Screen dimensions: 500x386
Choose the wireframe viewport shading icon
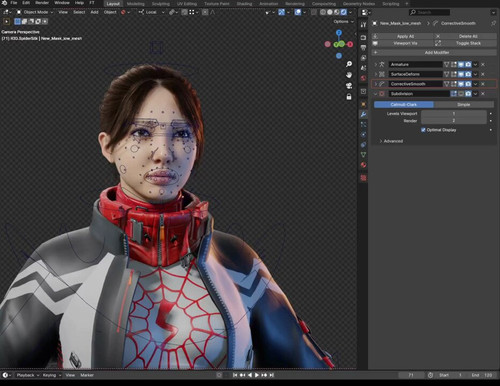pos(323,12)
